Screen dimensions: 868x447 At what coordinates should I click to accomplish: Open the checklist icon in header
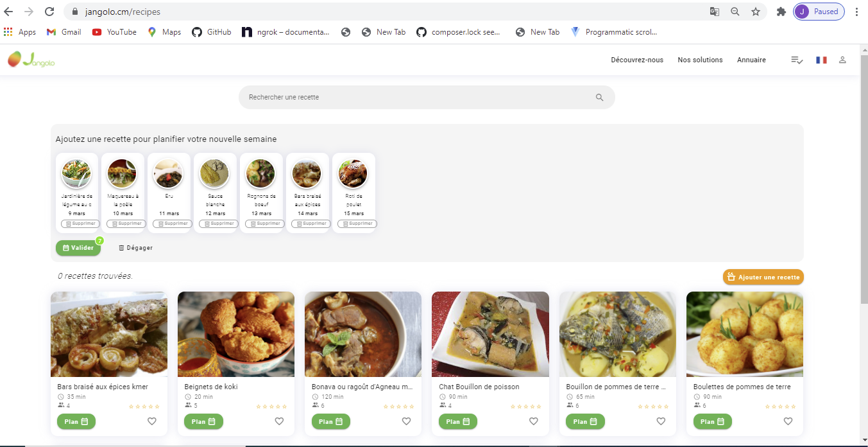tap(797, 60)
